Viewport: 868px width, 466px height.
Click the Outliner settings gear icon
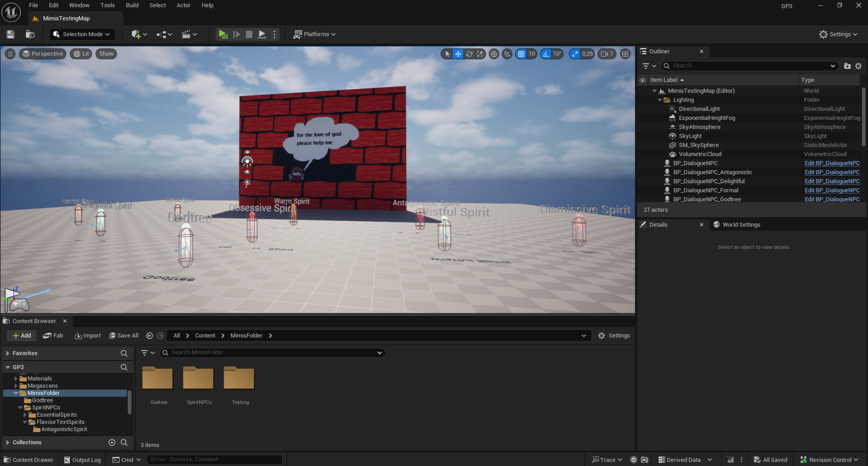click(858, 66)
